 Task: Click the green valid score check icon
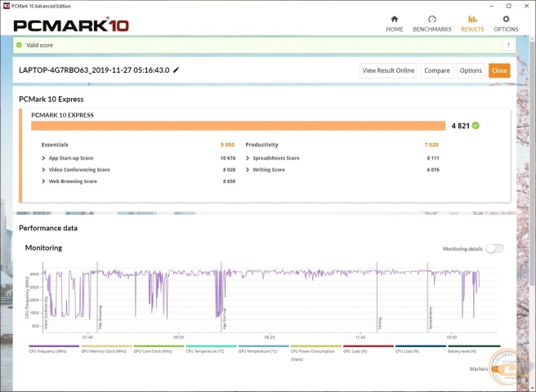19,45
